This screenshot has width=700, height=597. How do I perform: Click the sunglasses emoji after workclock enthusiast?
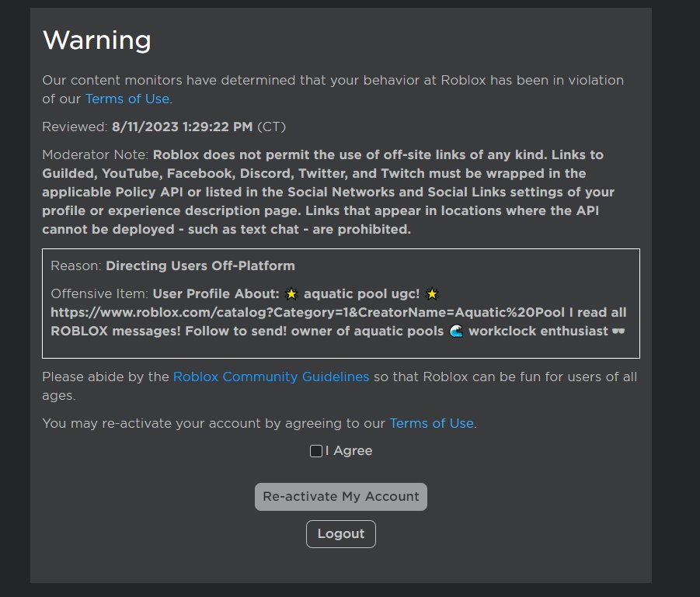618,331
